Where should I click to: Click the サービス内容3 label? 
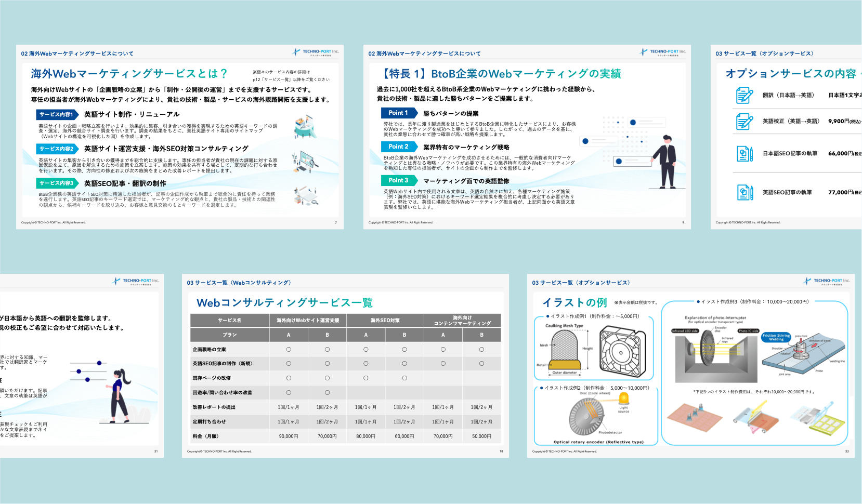pos(57,183)
